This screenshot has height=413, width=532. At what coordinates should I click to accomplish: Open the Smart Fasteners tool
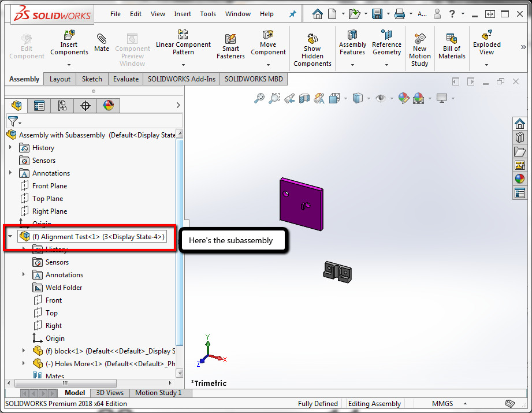230,47
